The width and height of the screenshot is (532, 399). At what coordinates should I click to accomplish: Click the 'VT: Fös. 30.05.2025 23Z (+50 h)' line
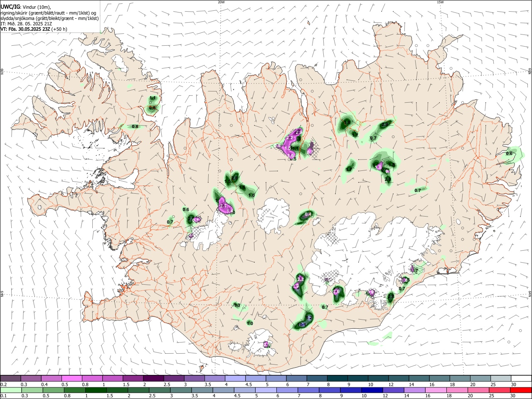(x=34, y=29)
